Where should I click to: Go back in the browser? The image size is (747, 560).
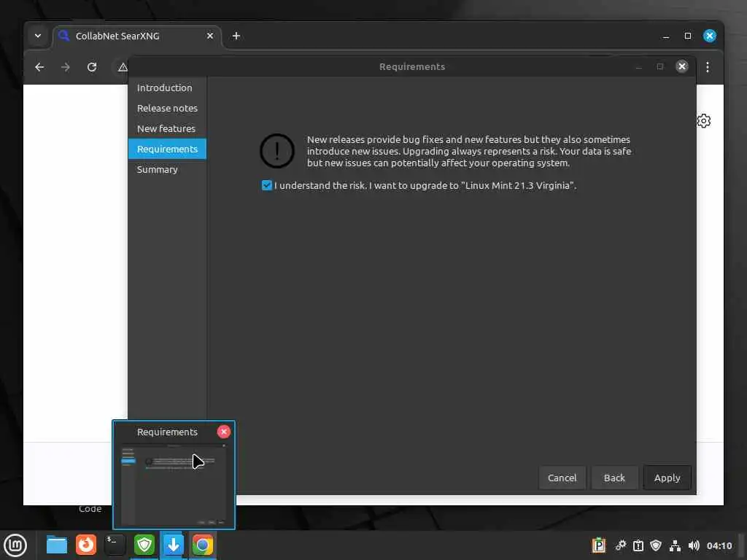click(39, 67)
